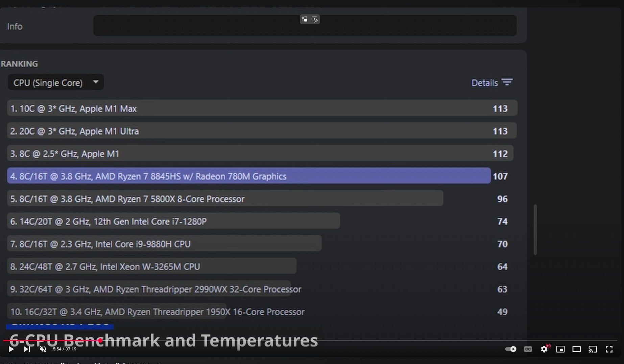Click the score 49 value
The height and width of the screenshot is (364, 624).
tap(502, 312)
